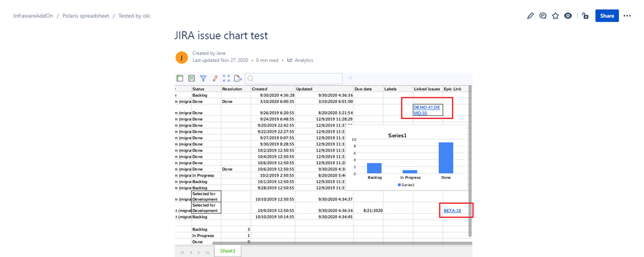Screen dimensions: 644x257
Task: Click the vertical spreadsheet scrollbar
Action: [470, 161]
